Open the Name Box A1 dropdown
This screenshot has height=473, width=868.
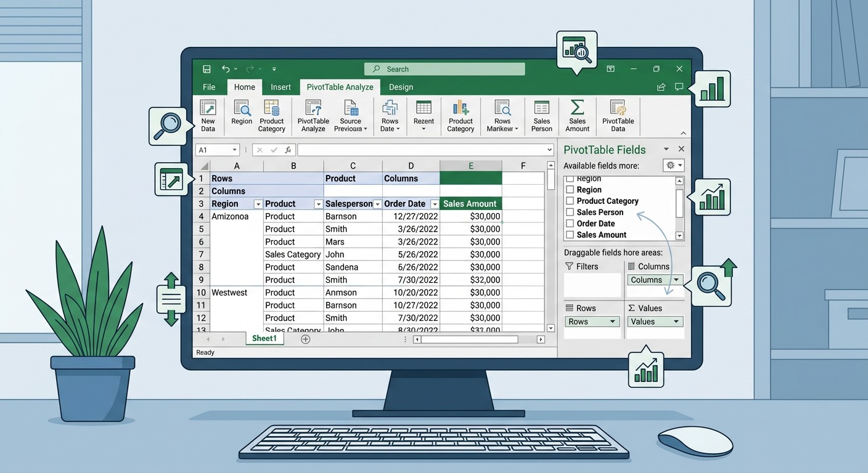click(x=234, y=150)
